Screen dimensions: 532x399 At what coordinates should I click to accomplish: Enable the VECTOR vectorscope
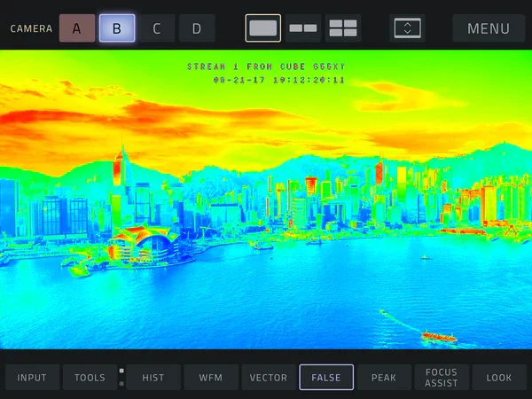click(269, 378)
